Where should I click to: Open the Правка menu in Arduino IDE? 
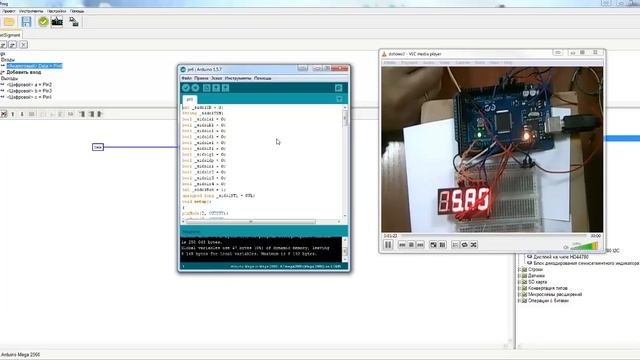click(201, 78)
